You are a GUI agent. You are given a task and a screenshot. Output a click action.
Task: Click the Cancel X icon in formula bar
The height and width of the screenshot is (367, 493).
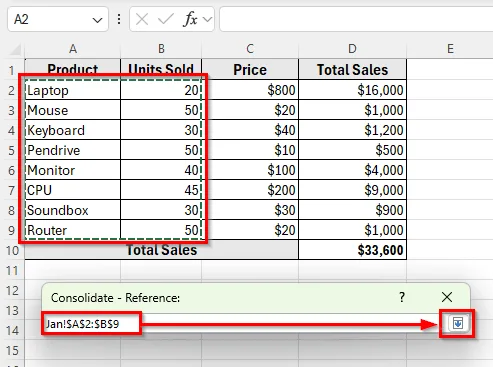point(142,19)
